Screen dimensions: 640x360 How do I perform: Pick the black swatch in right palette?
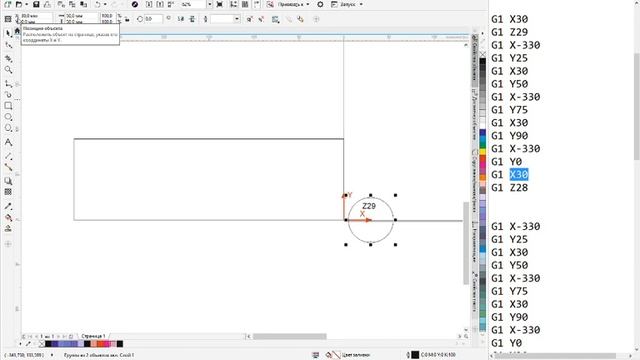482,62
